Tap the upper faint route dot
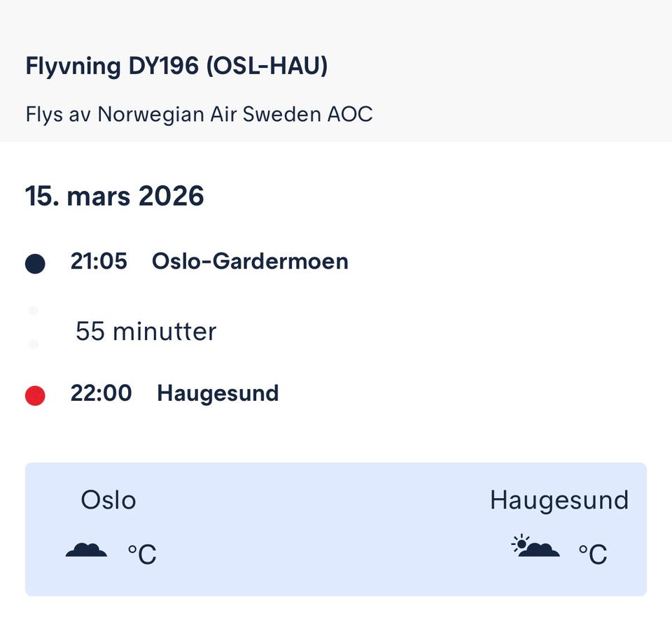Screen dimensions: 672x624 (x=34, y=310)
